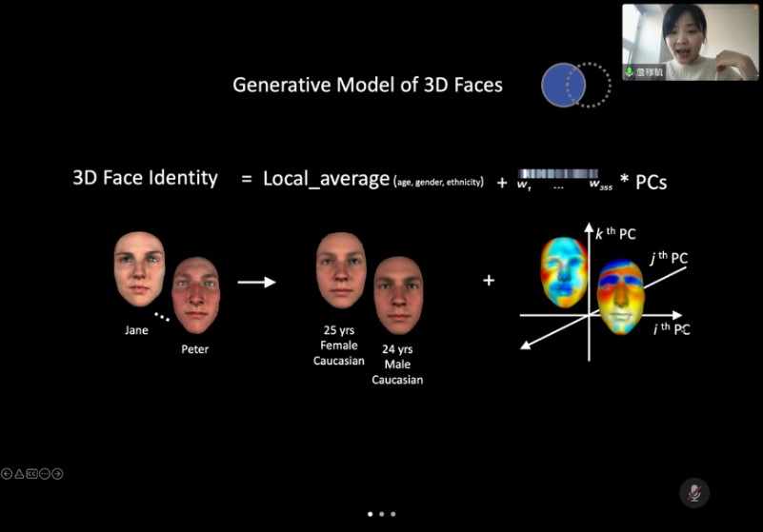The image size is (763, 532).
Task: Click Peter's face image
Action: (195, 294)
